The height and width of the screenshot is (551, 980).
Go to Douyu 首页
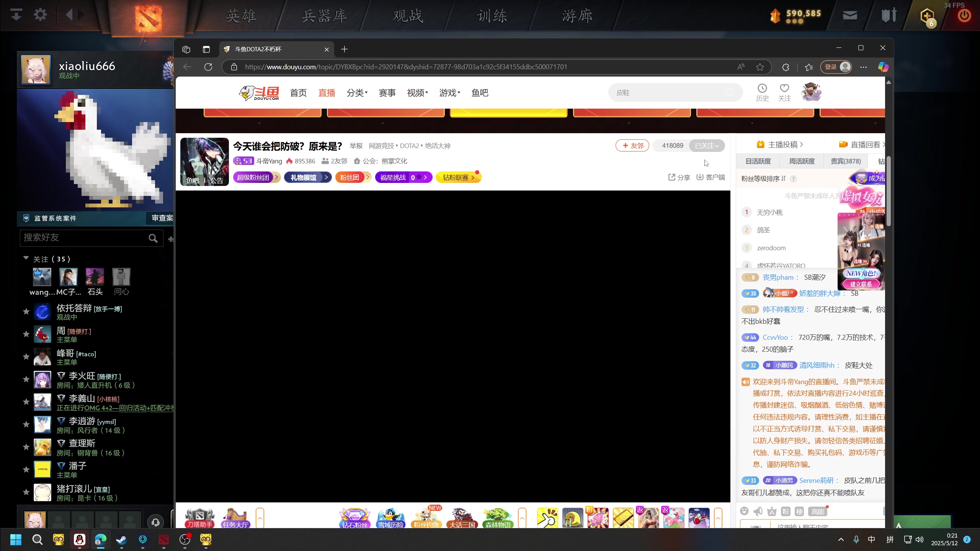[x=298, y=93]
